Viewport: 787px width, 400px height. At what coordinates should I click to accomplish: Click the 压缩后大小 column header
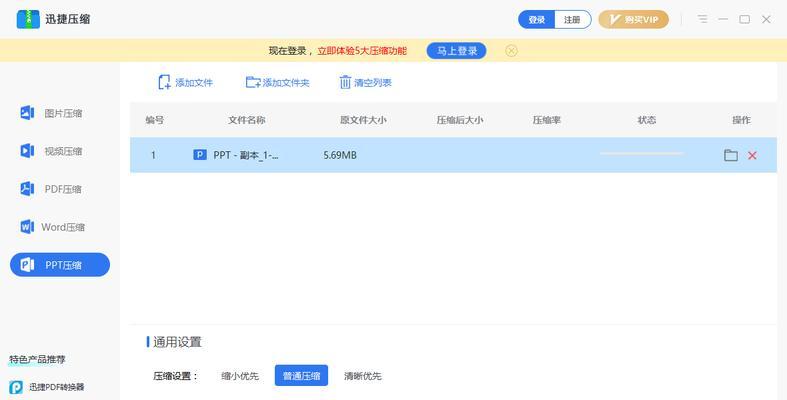click(460, 120)
